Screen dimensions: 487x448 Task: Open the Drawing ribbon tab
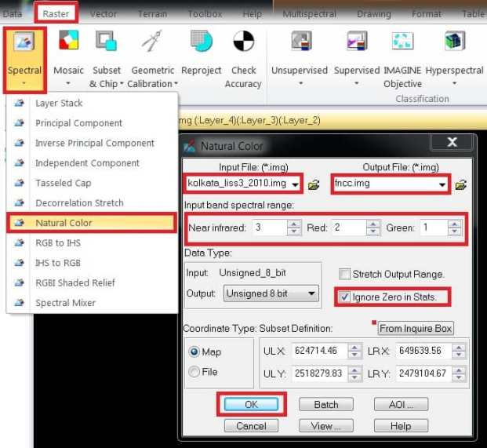[x=374, y=13]
